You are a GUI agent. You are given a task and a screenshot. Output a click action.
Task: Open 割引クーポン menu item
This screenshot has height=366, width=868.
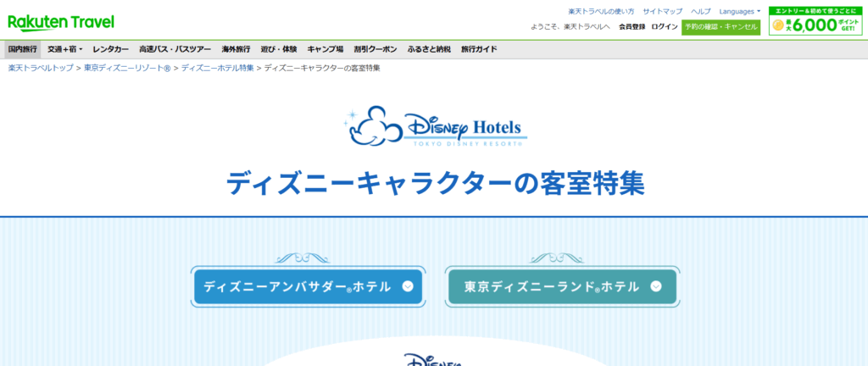click(376, 49)
